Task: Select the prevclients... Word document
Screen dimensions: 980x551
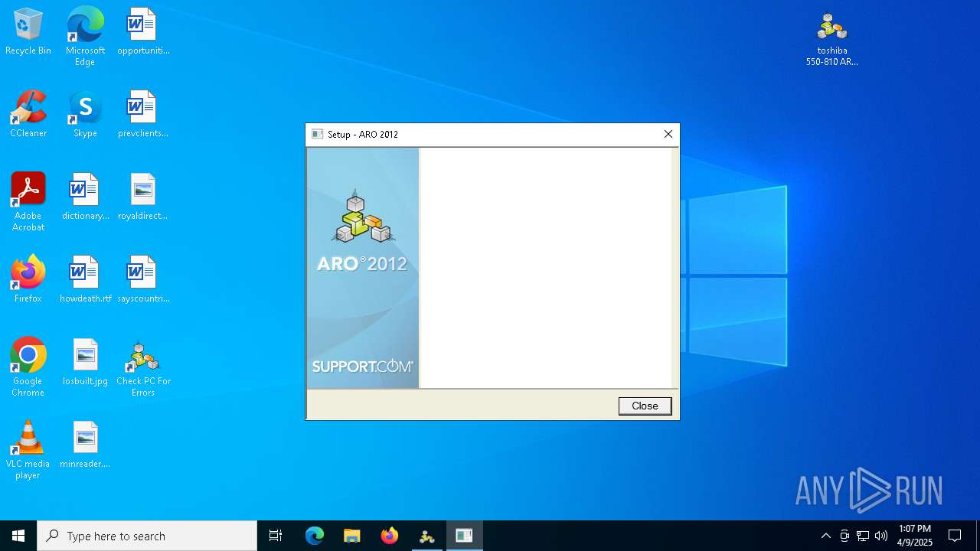Action: (143, 115)
